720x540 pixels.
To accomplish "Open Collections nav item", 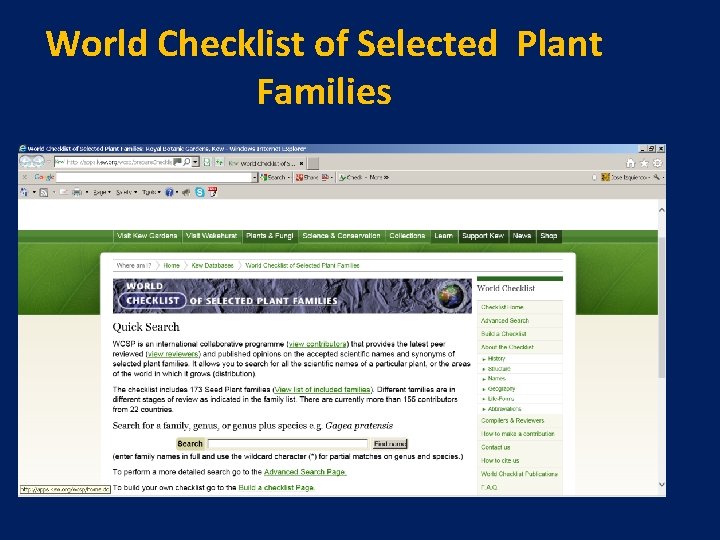I will coord(407,236).
